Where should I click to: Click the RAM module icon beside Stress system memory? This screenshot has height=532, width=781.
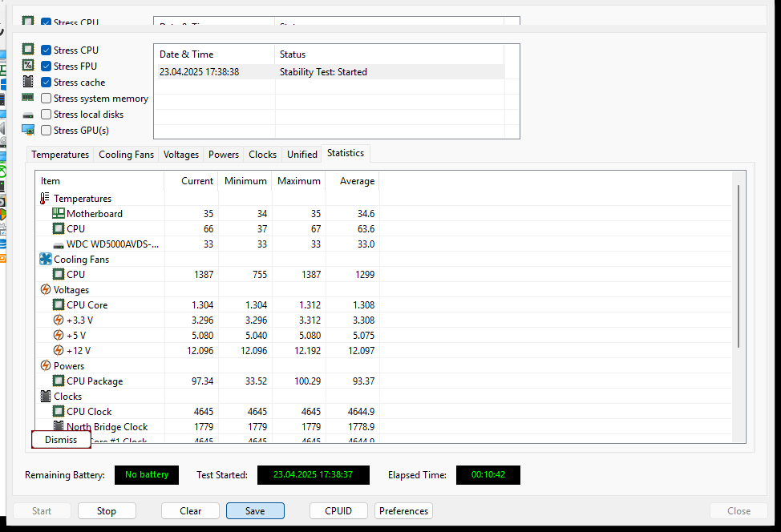coord(28,98)
